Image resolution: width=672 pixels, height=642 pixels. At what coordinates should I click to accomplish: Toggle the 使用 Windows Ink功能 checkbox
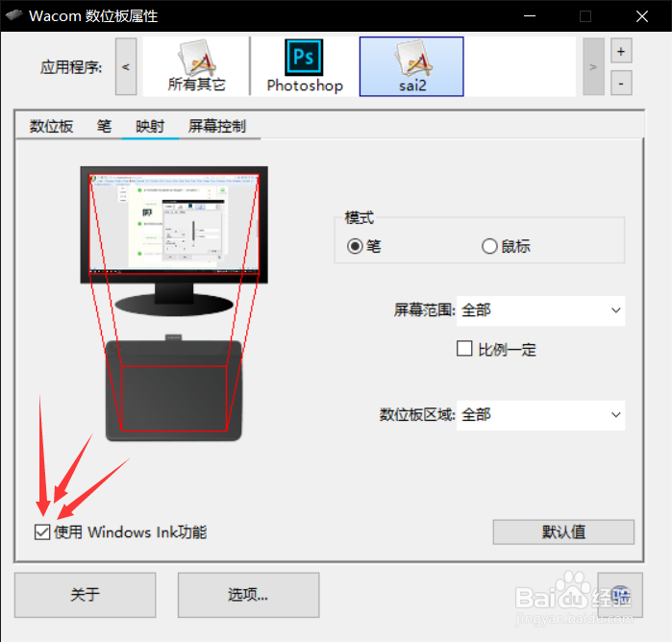click(42, 531)
